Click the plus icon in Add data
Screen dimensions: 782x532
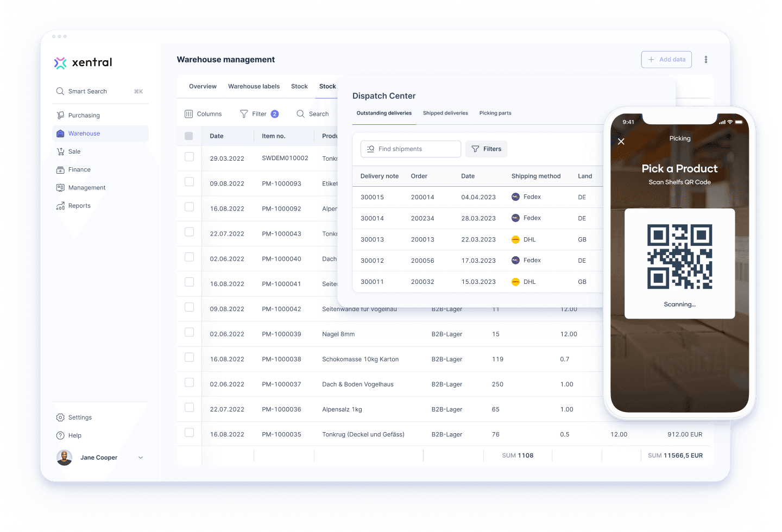tap(651, 60)
